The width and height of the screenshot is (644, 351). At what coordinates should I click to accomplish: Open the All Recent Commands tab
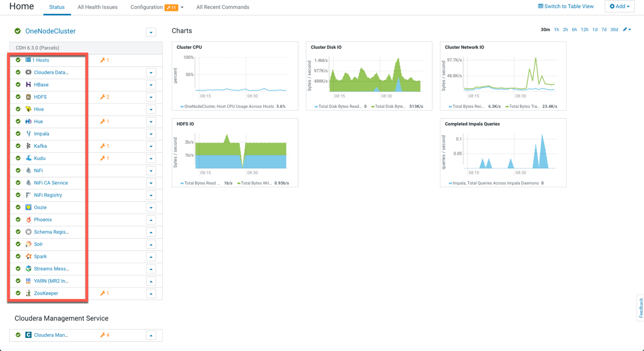222,7
